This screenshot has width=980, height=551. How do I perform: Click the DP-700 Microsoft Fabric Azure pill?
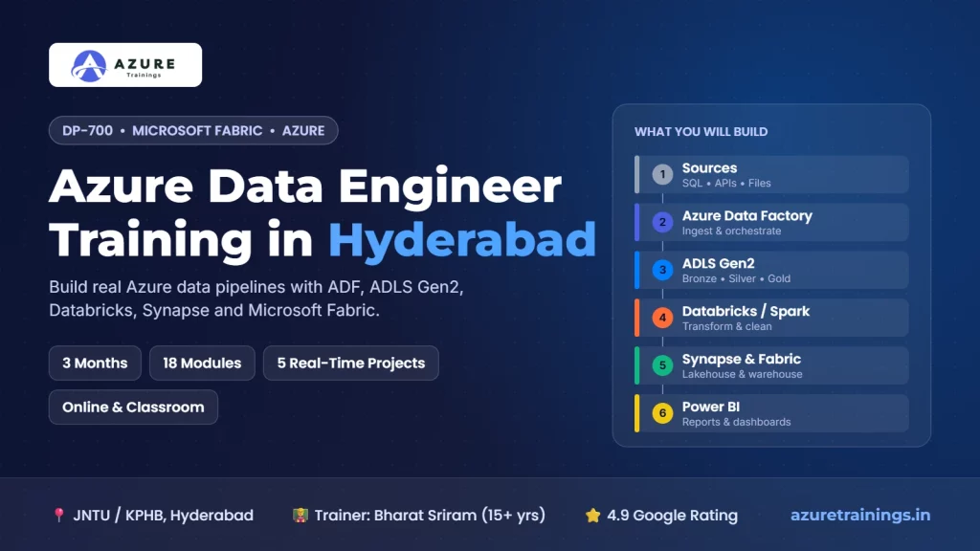(x=193, y=130)
